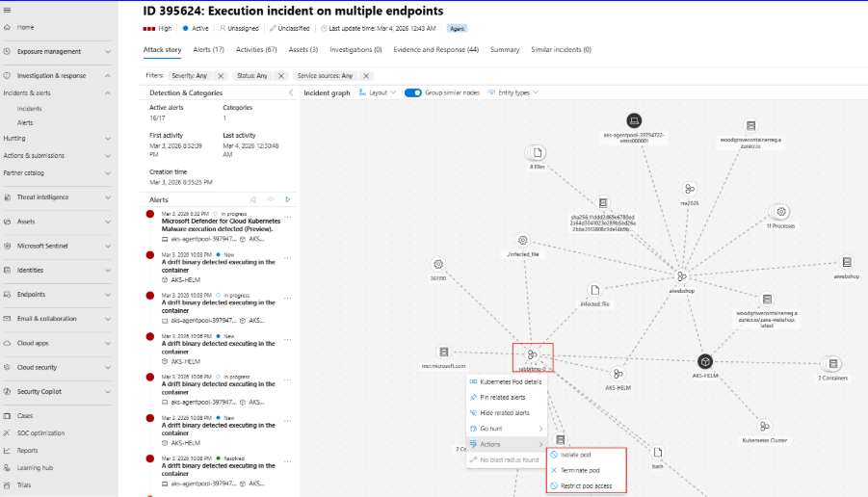Viewport: 868px width, 497px height.
Task: Toggle the eye icon in Alerts header
Action: tap(270, 199)
